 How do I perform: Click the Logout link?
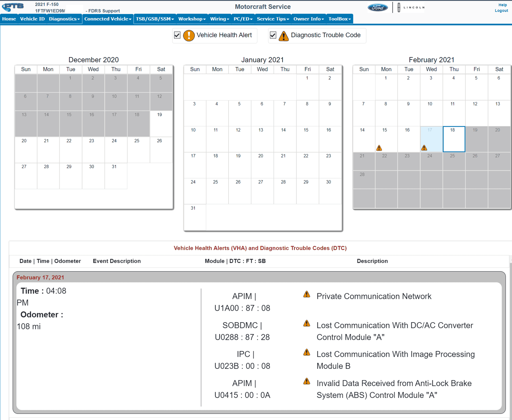(x=501, y=11)
